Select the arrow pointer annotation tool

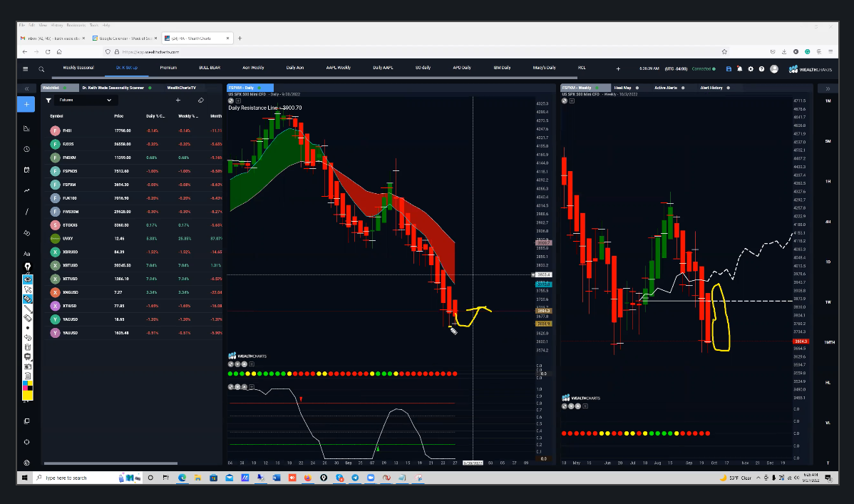[x=28, y=289]
